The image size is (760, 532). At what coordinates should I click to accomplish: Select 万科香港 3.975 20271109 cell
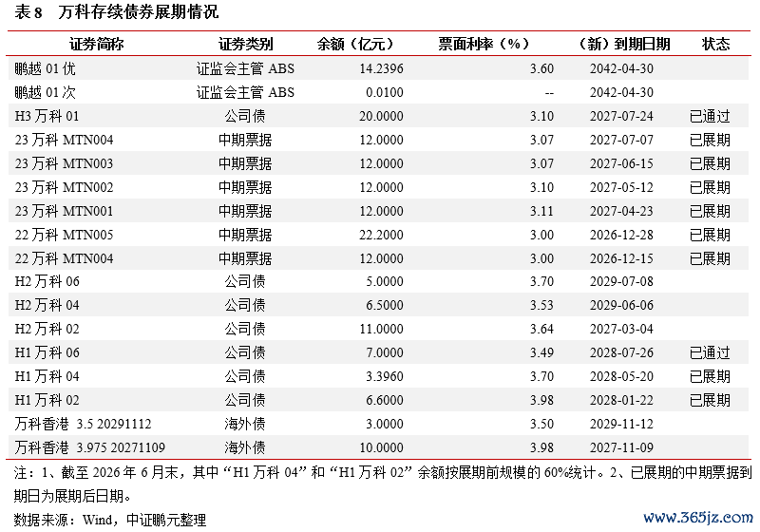click(89, 447)
